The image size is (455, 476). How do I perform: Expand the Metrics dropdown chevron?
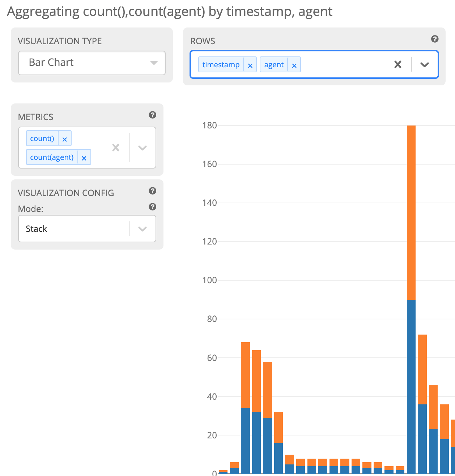point(143,148)
